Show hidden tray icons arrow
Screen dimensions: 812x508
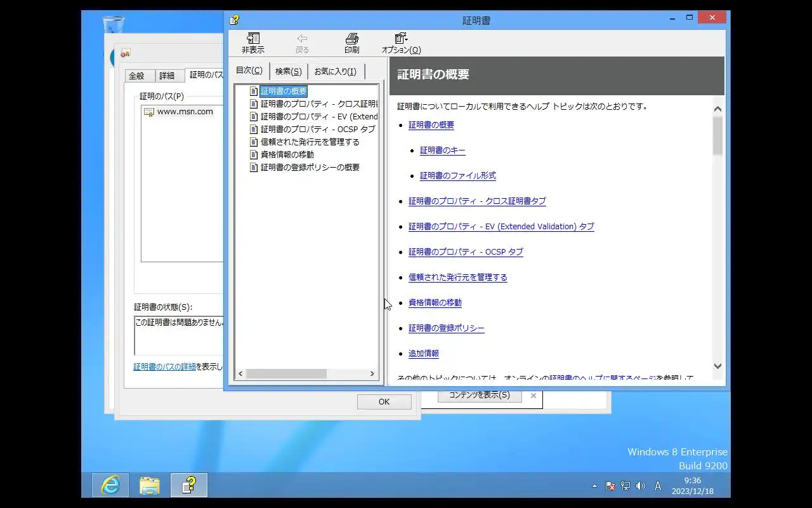coord(594,486)
